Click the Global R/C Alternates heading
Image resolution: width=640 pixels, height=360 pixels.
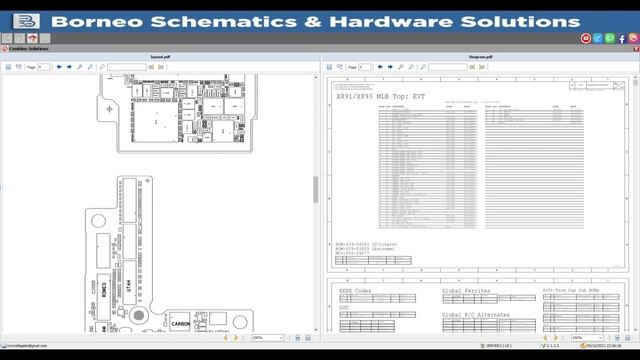(x=476, y=315)
